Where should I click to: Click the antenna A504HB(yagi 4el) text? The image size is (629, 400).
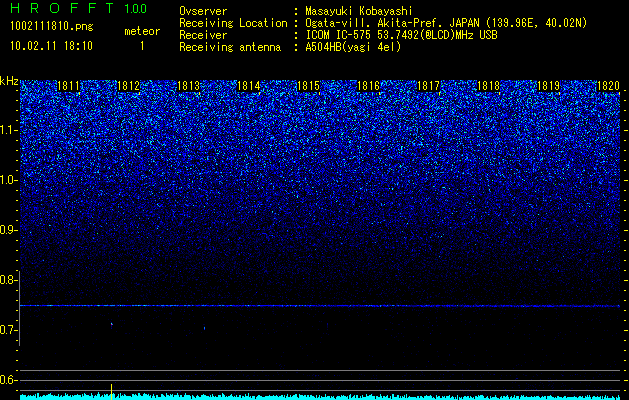(353, 47)
